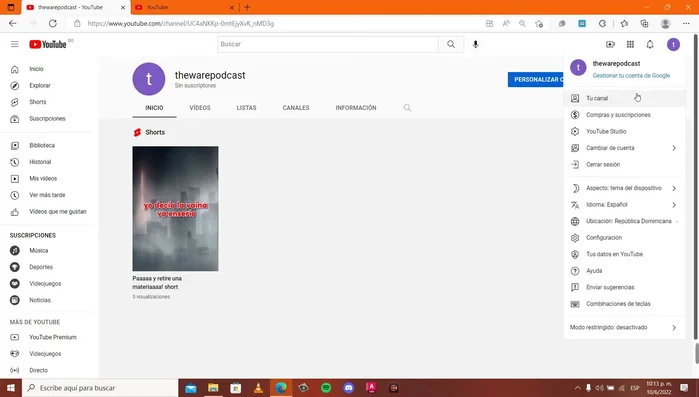The width and height of the screenshot is (699, 397).
Task: Choose Cerrar sesión
Action: pos(625,164)
